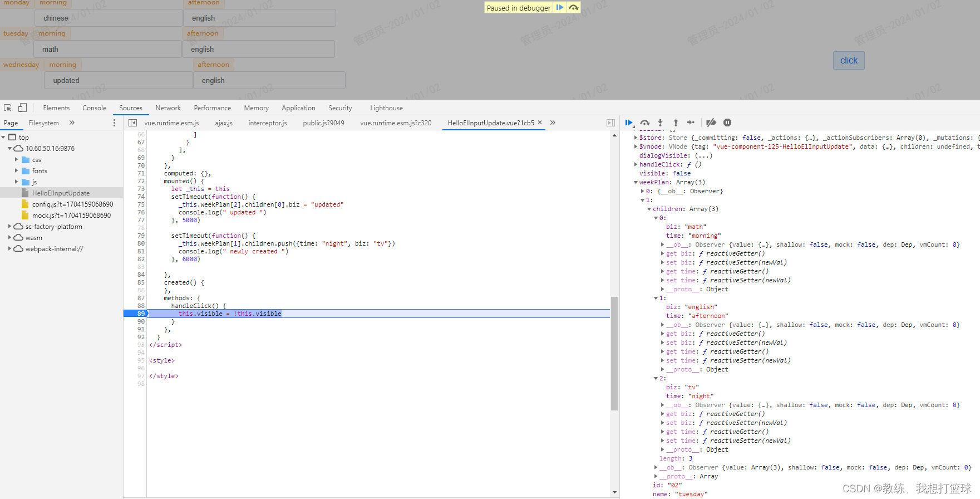Collapse the weekPlan Array(3) scope entry

636,183
